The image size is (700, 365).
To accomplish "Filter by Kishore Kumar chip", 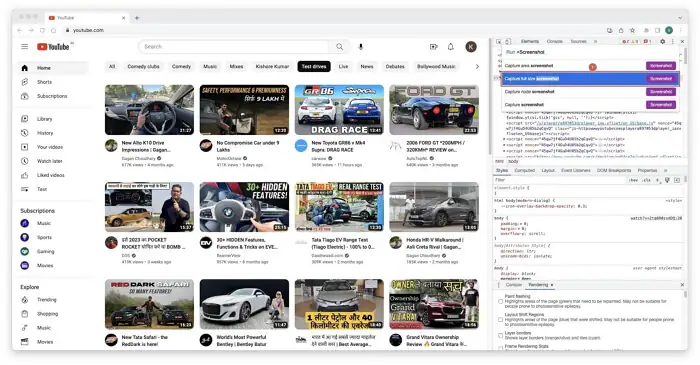I will 272,66.
